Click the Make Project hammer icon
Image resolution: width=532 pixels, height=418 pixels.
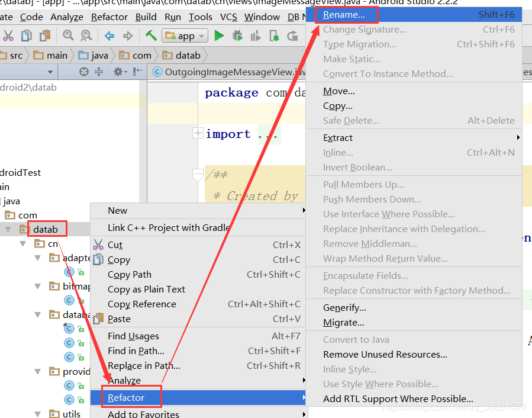pyautogui.click(x=151, y=36)
